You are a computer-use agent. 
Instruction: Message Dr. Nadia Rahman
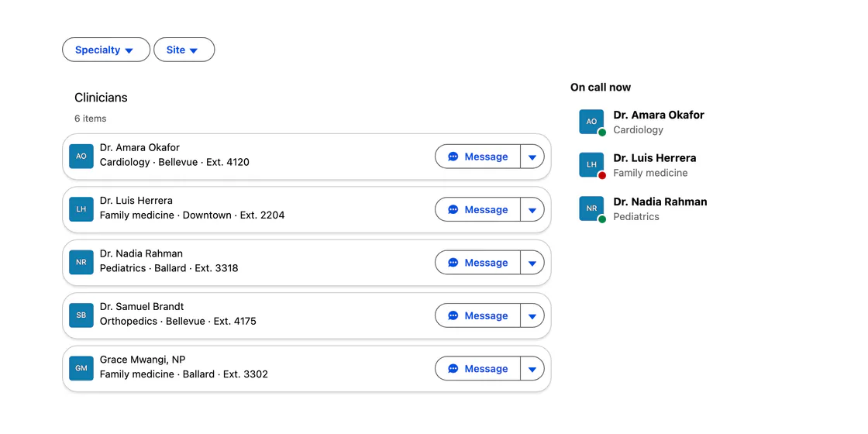pyautogui.click(x=477, y=263)
